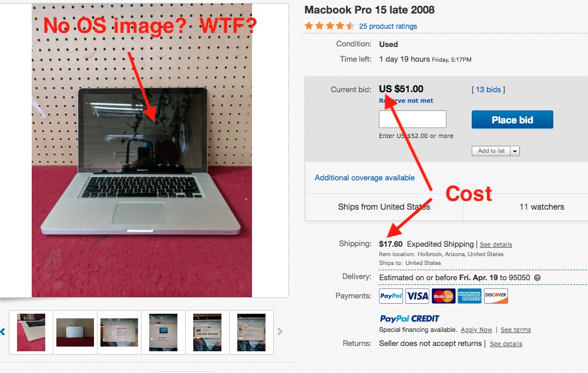Click the MasterCard logo icon
This screenshot has height=373, width=588.
(x=443, y=296)
